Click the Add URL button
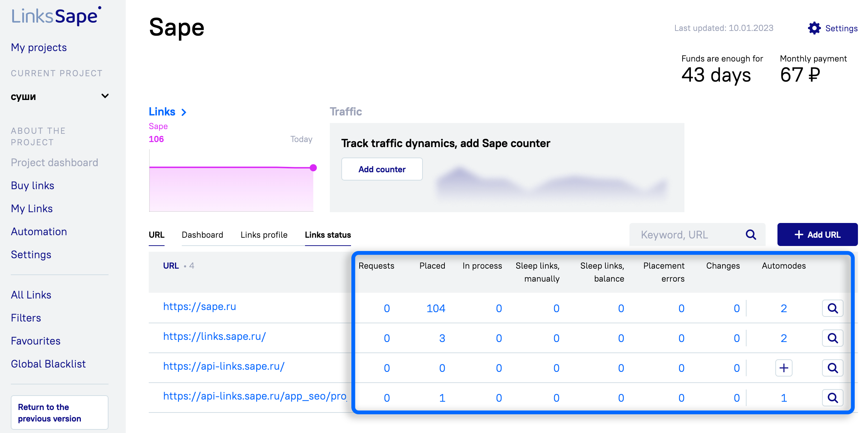 point(817,234)
